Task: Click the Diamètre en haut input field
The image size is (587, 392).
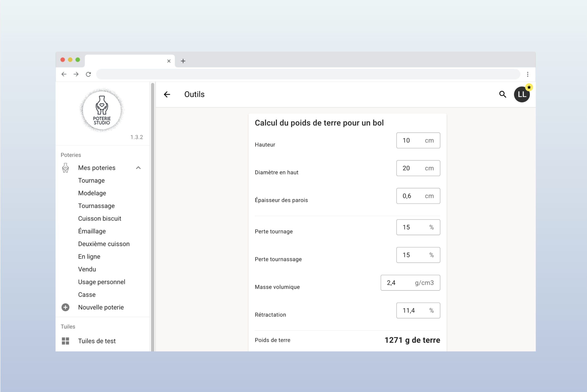Action: click(x=418, y=168)
